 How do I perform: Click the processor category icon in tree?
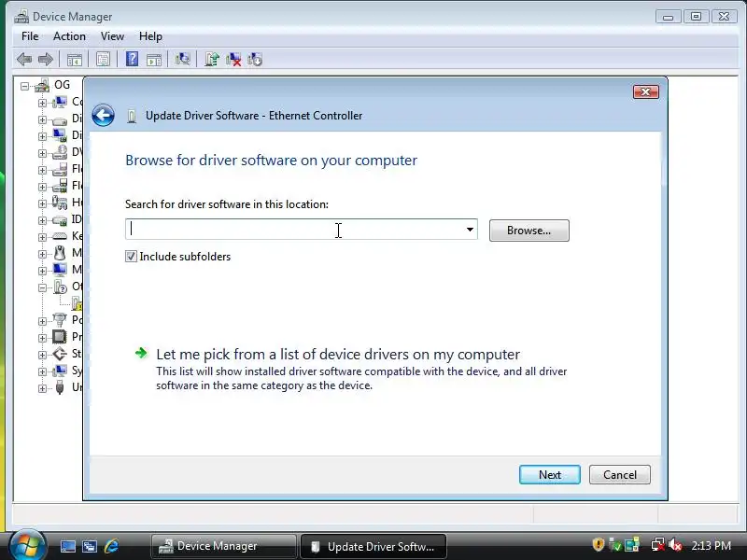pos(60,337)
